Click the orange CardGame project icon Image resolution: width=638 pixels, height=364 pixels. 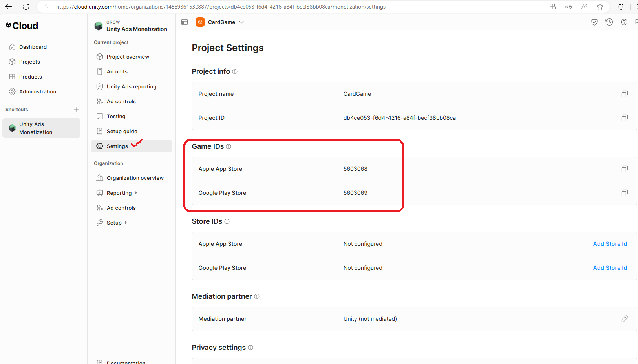tap(200, 22)
